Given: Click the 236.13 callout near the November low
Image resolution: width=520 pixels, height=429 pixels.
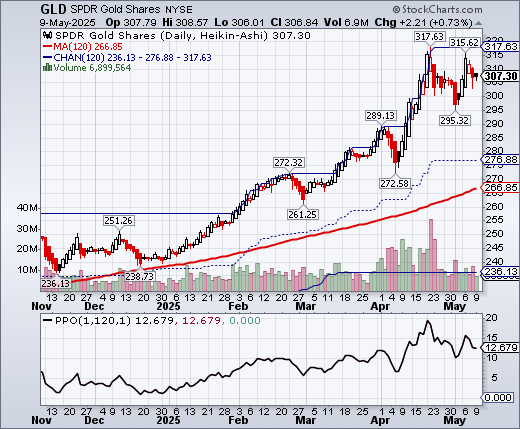Looking at the screenshot, I should pos(56,283).
